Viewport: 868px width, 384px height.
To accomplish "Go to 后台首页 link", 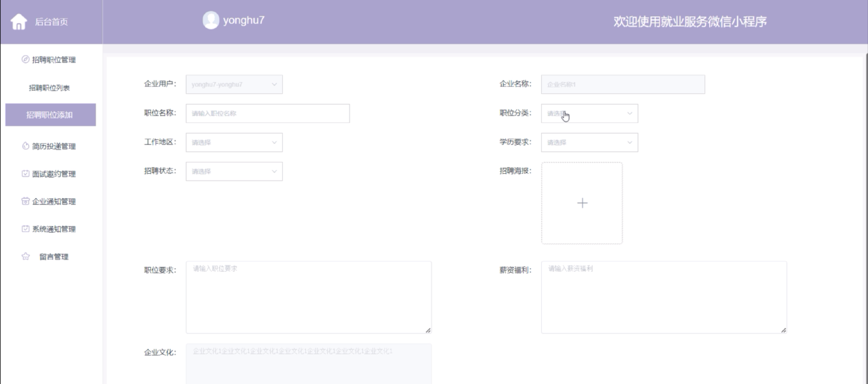I will coord(51,22).
